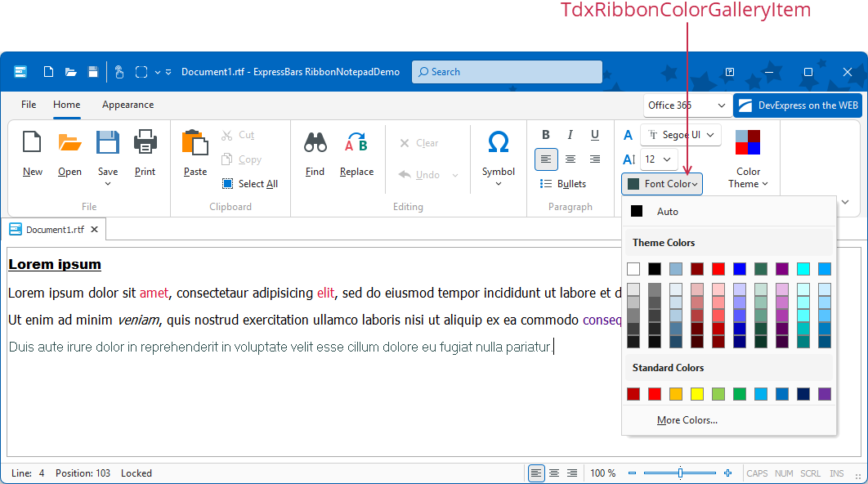Zoom out with the minus icon in status bar
This screenshot has width=868, height=484.
632,473
